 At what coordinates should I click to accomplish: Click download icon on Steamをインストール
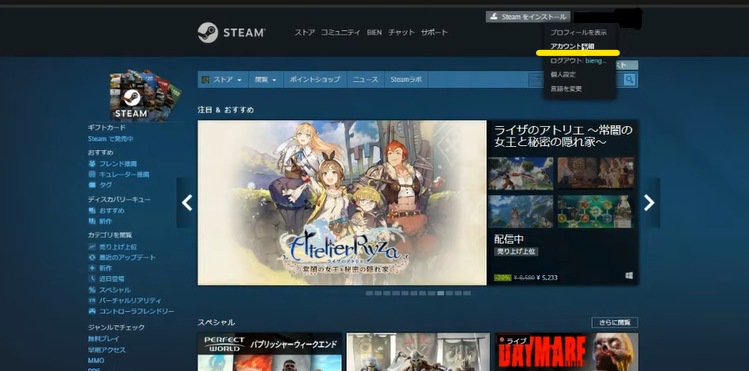pyautogui.click(x=494, y=17)
